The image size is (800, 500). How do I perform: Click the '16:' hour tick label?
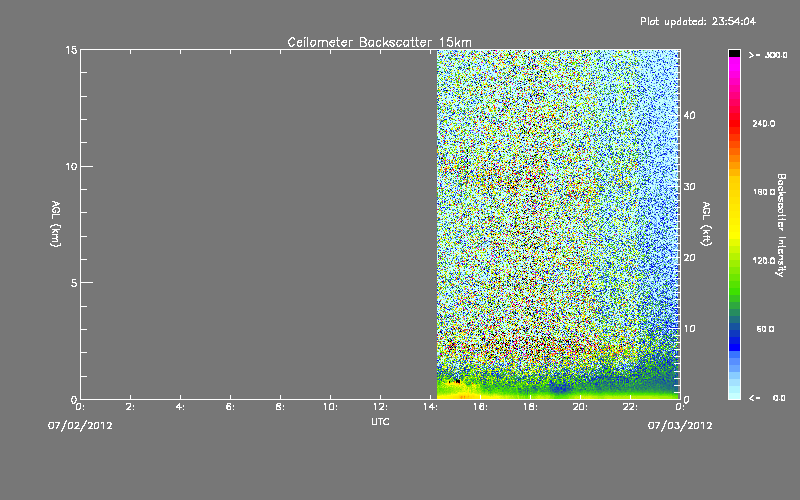[480, 407]
